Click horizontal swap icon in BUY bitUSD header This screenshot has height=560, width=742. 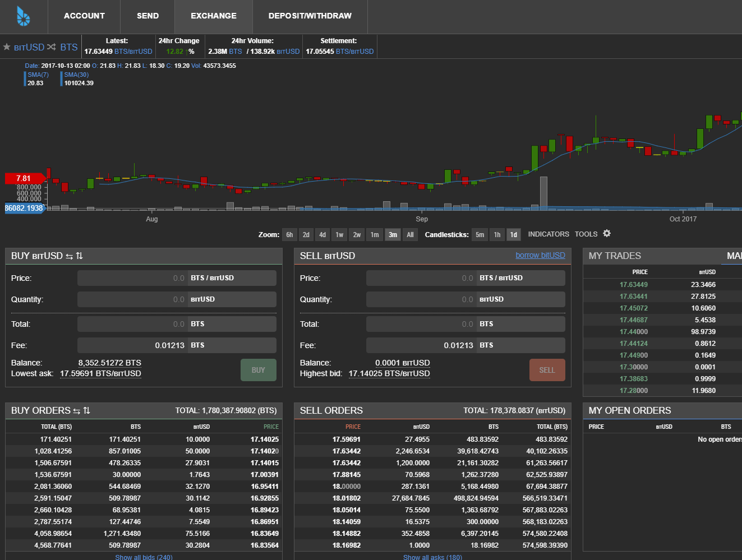point(70,256)
